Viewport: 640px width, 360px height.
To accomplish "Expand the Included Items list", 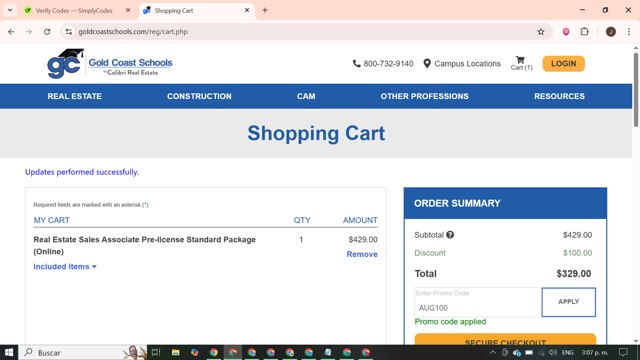I will (x=65, y=267).
